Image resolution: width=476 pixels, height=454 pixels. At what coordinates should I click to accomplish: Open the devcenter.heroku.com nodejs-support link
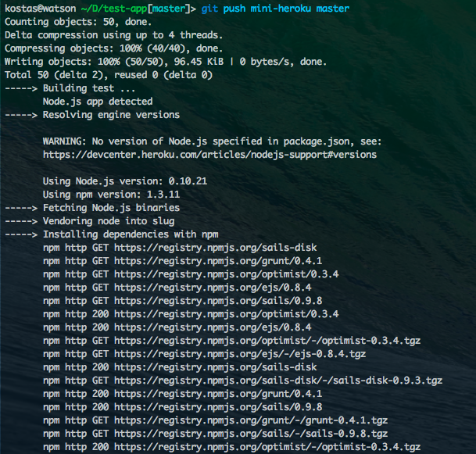click(x=209, y=155)
